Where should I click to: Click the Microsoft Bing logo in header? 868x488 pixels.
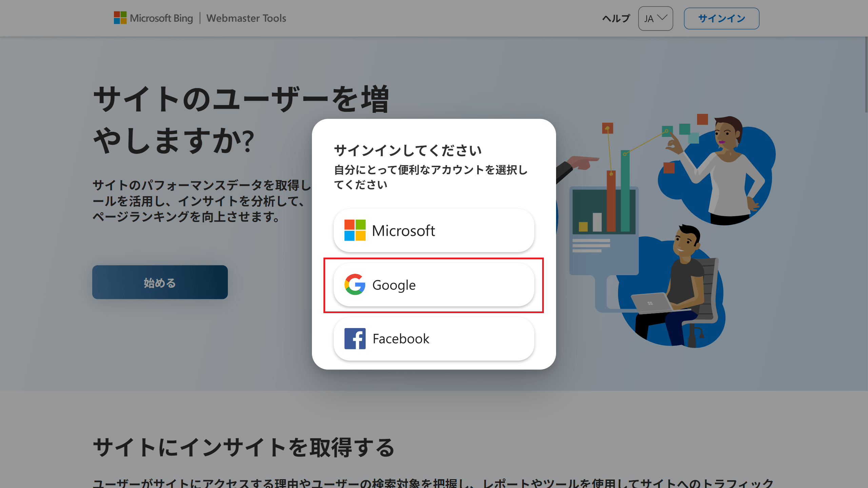153,18
